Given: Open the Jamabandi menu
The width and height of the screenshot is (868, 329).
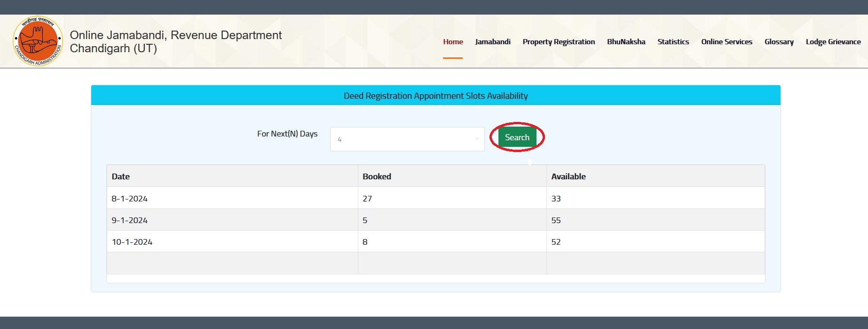Looking at the screenshot, I should click(x=492, y=42).
